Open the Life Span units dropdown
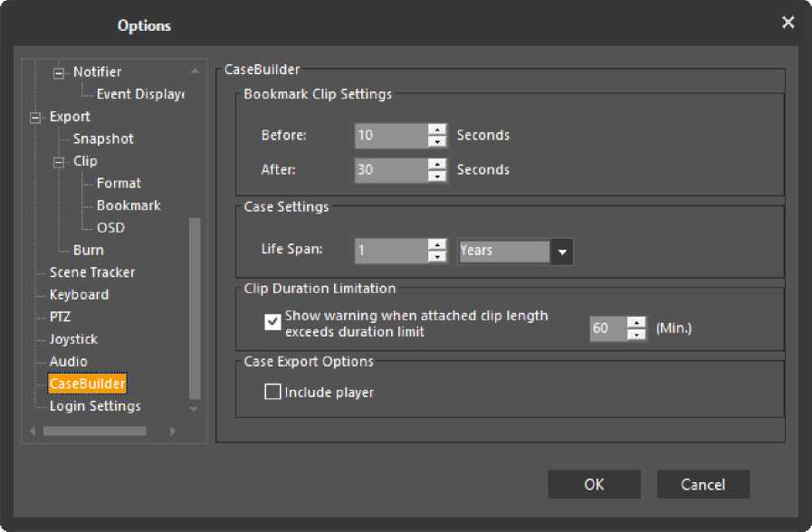Image resolution: width=812 pixels, height=532 pixels. [x=562, y=251]
